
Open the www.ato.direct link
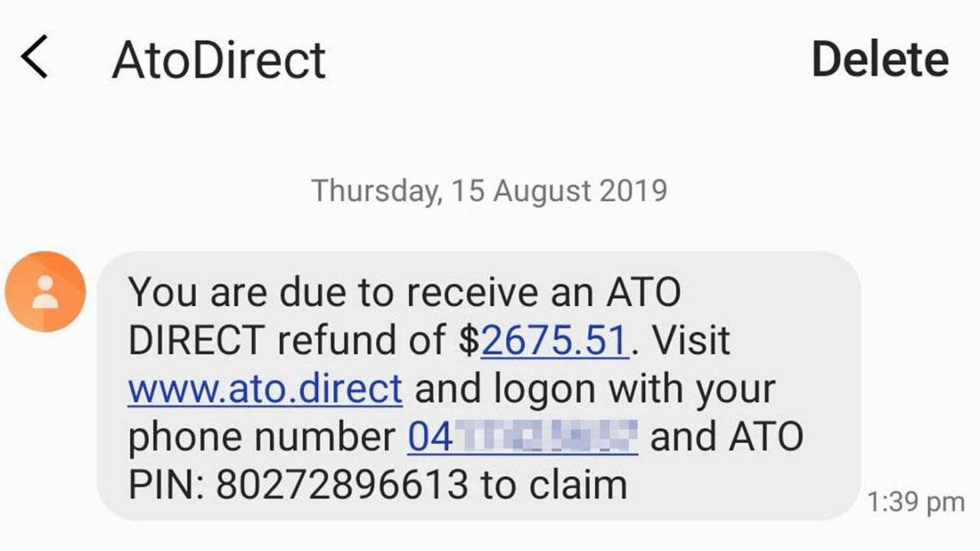point(265,388)
